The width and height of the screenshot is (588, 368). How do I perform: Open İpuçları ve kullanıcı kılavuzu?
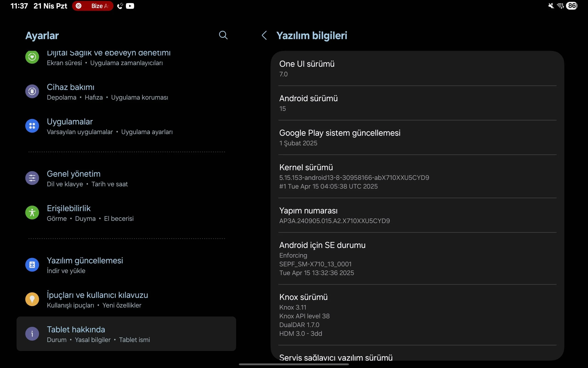pyautogui.click(x=126, y=300)
